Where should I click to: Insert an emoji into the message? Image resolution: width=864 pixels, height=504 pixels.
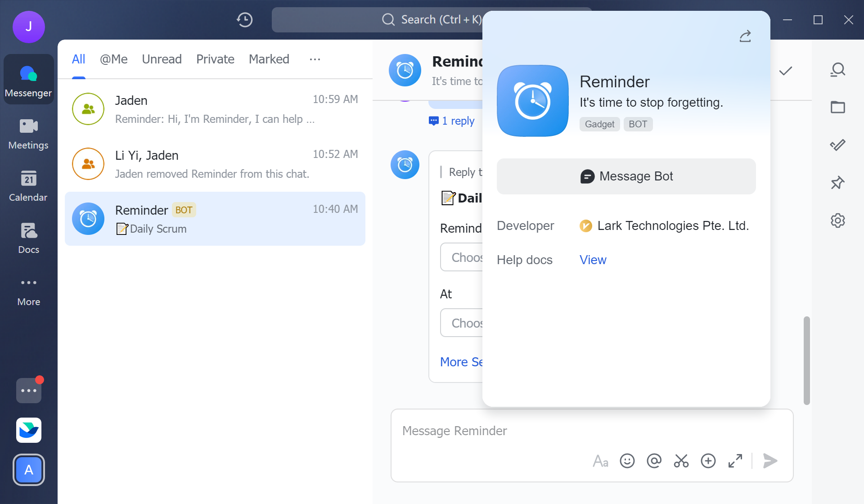[x=627, y=461]
